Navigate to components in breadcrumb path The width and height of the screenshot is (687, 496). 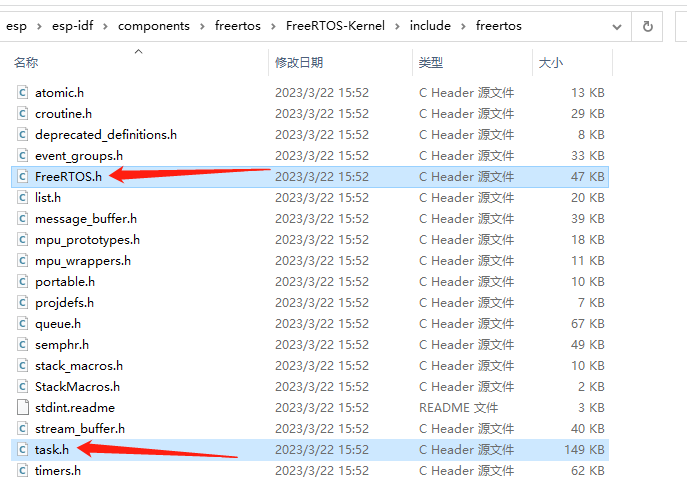tap(153, 26)
